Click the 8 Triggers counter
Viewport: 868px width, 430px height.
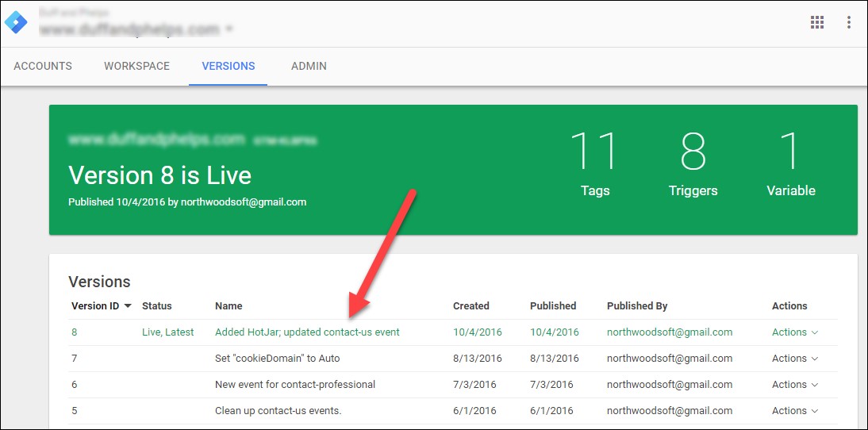(x=693, y=163)
